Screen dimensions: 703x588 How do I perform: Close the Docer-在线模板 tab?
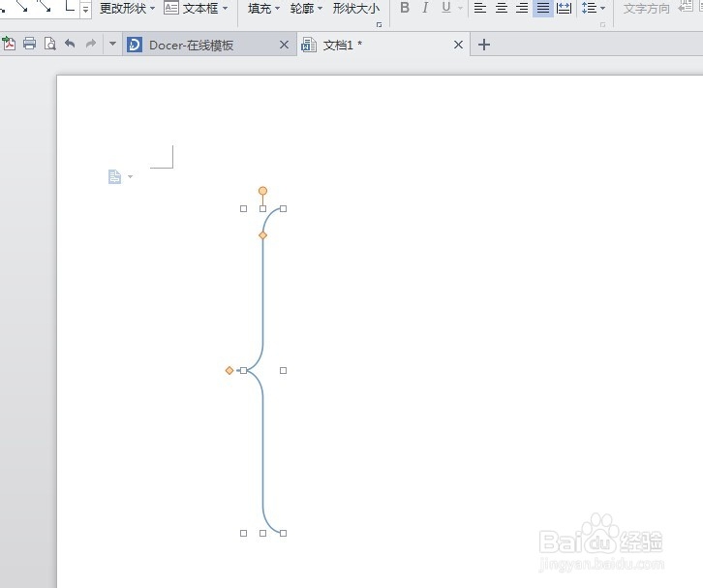284,45
